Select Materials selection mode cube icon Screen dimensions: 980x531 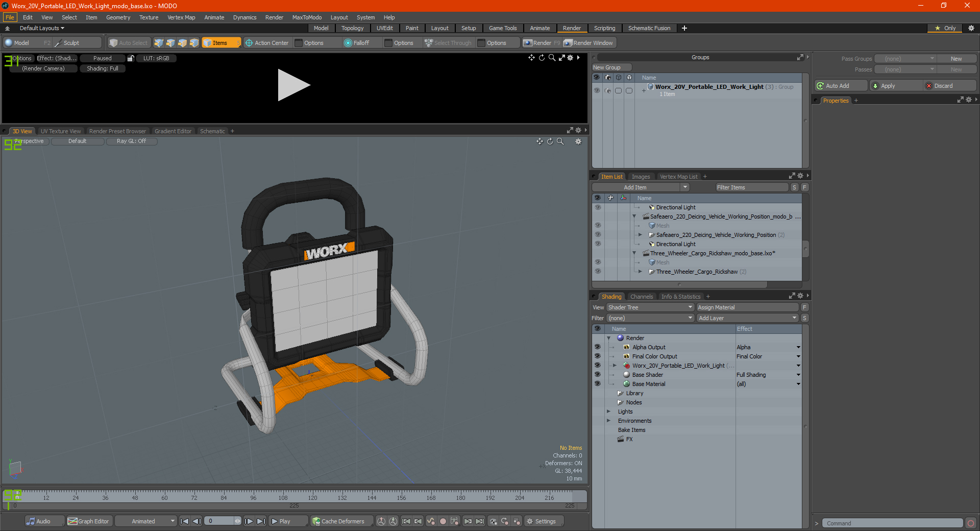coord(194,43)
